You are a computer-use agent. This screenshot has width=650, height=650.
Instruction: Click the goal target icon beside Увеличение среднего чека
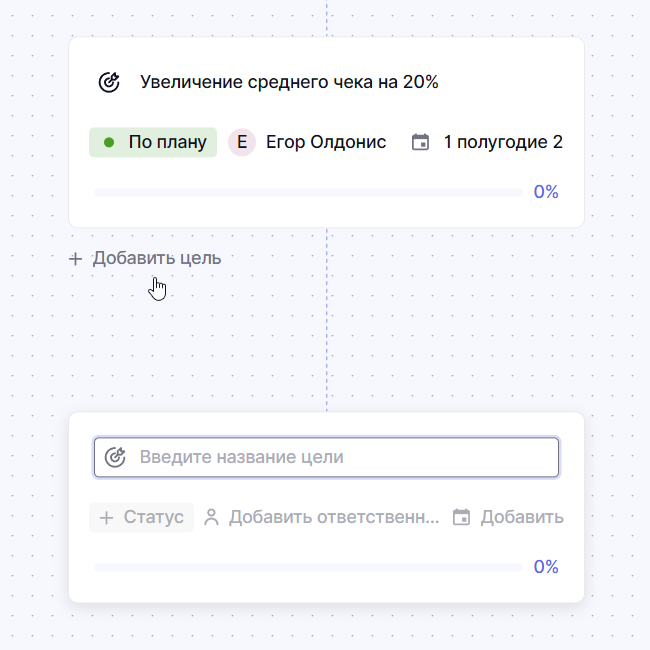pos(109,82)
